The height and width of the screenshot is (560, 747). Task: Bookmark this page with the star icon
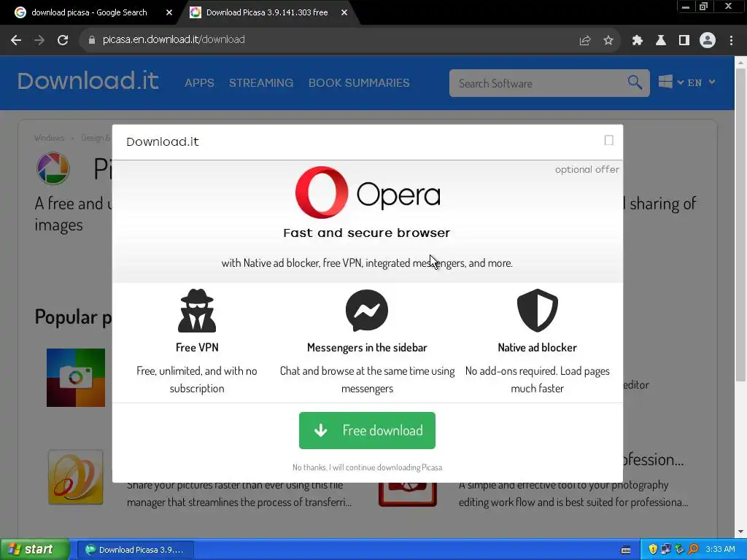pos(608,40)
